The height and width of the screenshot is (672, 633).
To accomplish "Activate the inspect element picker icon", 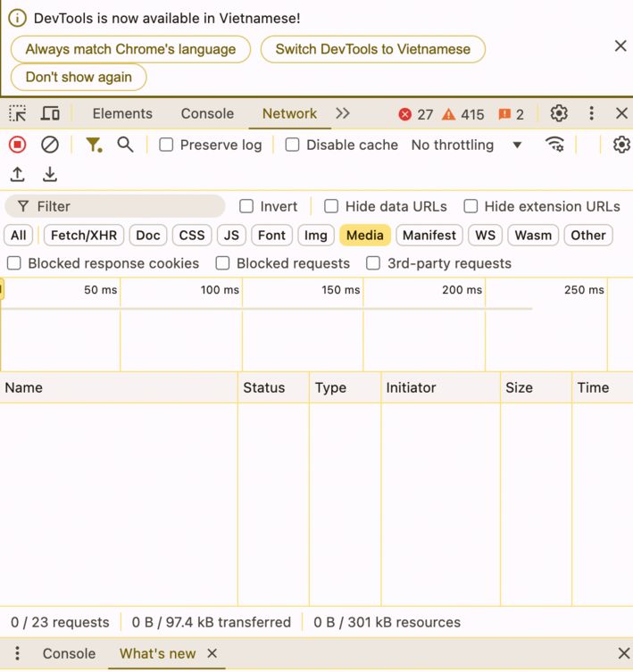I will coord(18,113).
